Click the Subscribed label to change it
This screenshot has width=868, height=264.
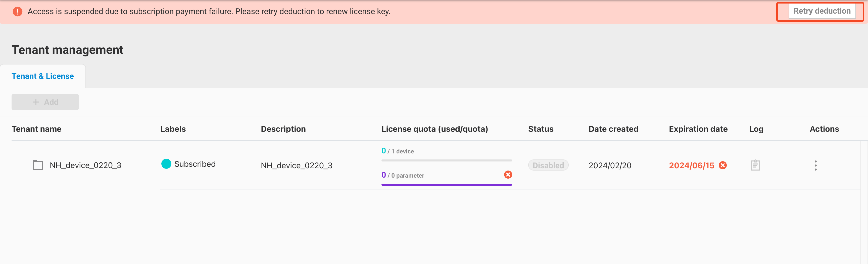[x=195, y=164]
